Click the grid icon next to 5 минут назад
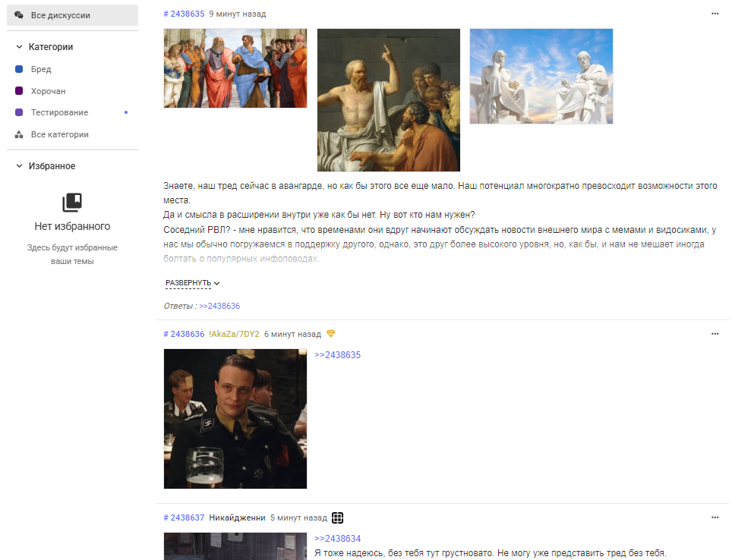 pyautogui.click(x=338, y=518)
